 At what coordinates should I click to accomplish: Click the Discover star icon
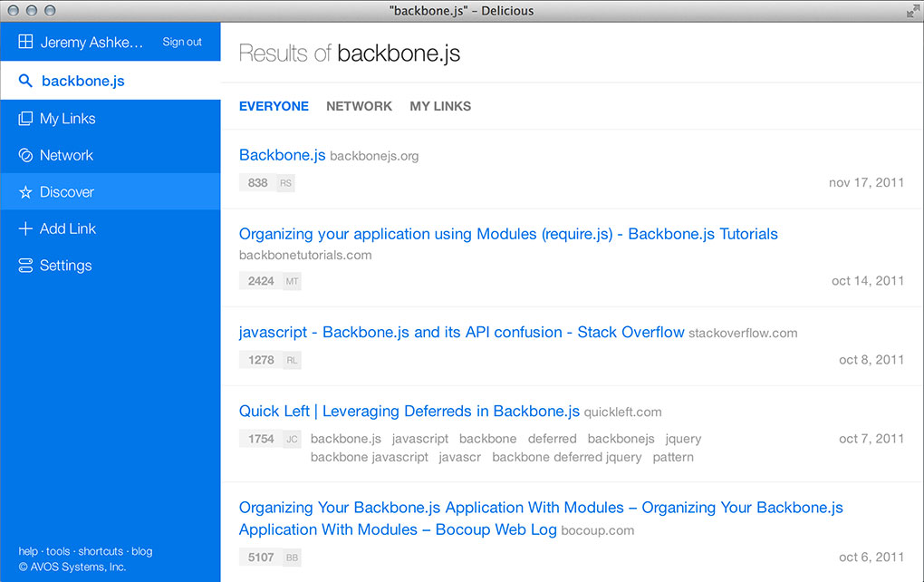click(25, 192)
